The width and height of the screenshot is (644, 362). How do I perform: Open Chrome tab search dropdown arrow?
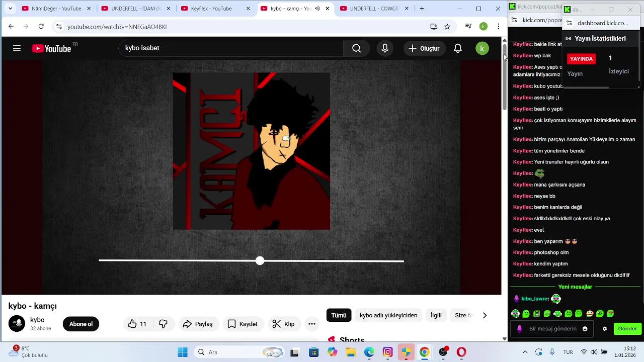(10, 9)
